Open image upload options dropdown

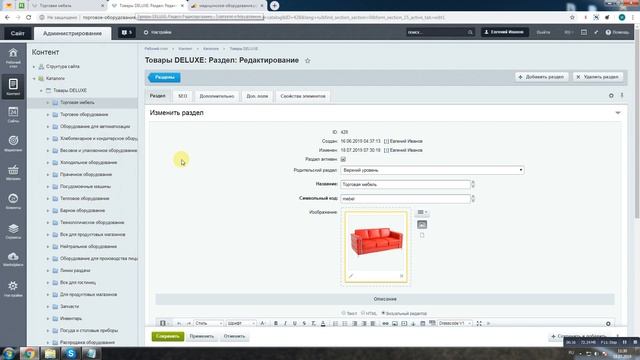click(422, 212)
